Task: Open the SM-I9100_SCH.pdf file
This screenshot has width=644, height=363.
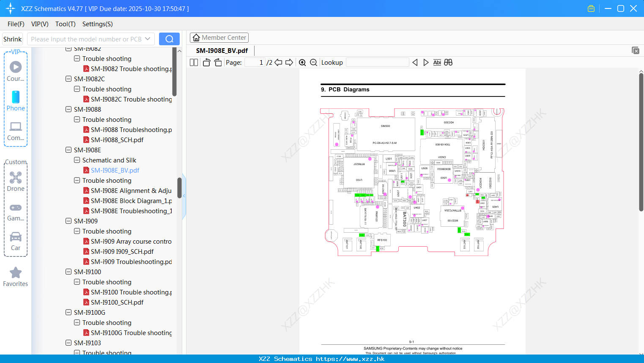Action: tap(113, 302)
